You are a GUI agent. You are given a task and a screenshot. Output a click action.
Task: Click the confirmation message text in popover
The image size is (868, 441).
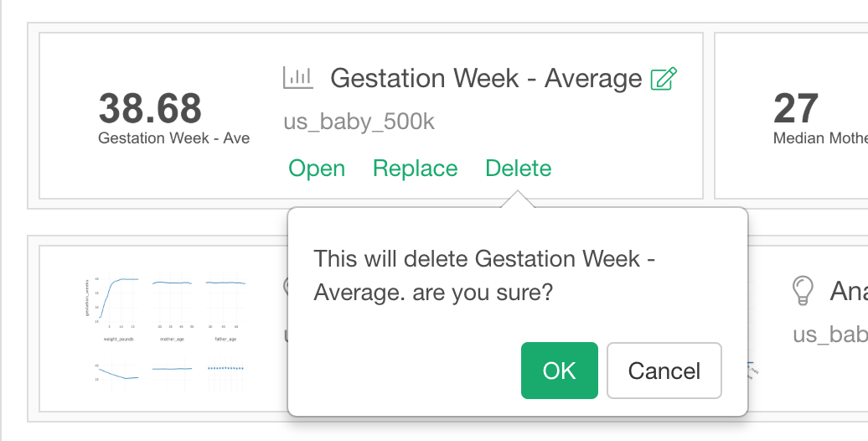coord(484,275)
